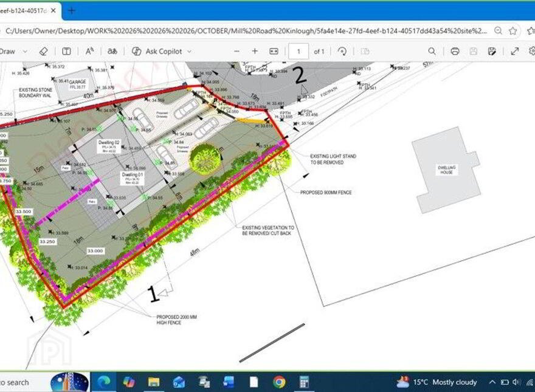Add page to favorites star
The image size is (535, 392).
point(513,31)
